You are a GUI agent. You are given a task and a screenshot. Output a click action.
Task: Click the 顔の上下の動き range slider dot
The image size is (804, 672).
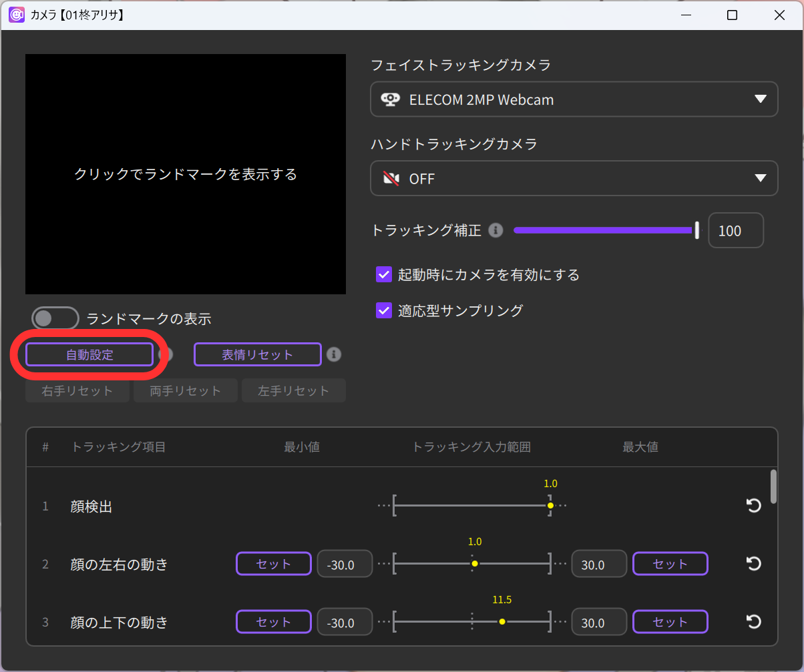pyautogui.click(x=502, y=622)
